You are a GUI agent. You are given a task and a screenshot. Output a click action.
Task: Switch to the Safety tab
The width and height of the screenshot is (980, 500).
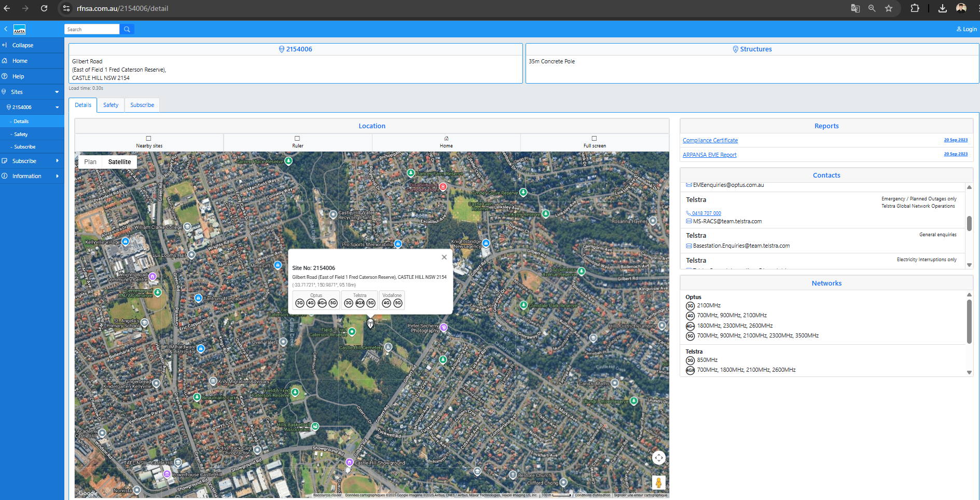point(111,105)
